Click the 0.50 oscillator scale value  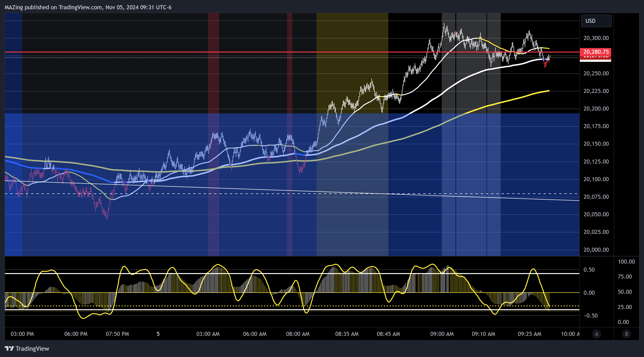pyautogui.click(x=589, y=270)
